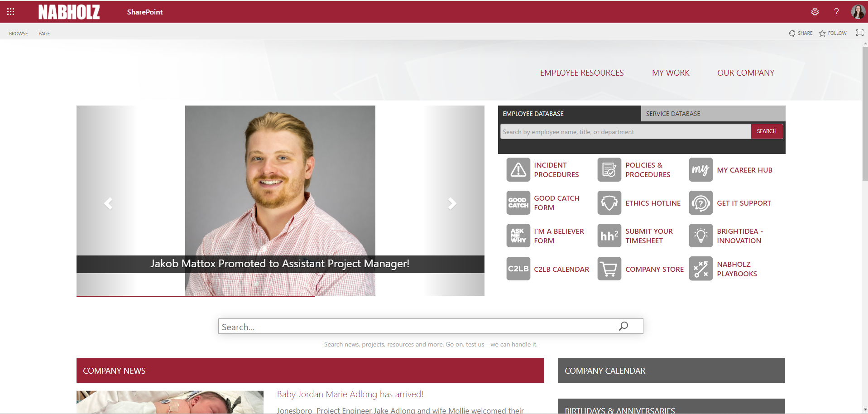This screenshot has height=414, width=868.
Task: Expand the Our Company menu
Action: click(x=745, y=73)
